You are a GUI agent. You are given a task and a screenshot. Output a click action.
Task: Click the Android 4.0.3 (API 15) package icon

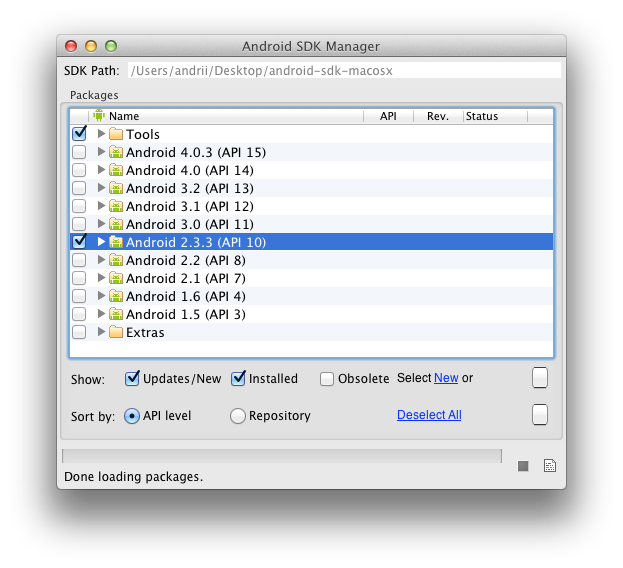click(116, 152)
